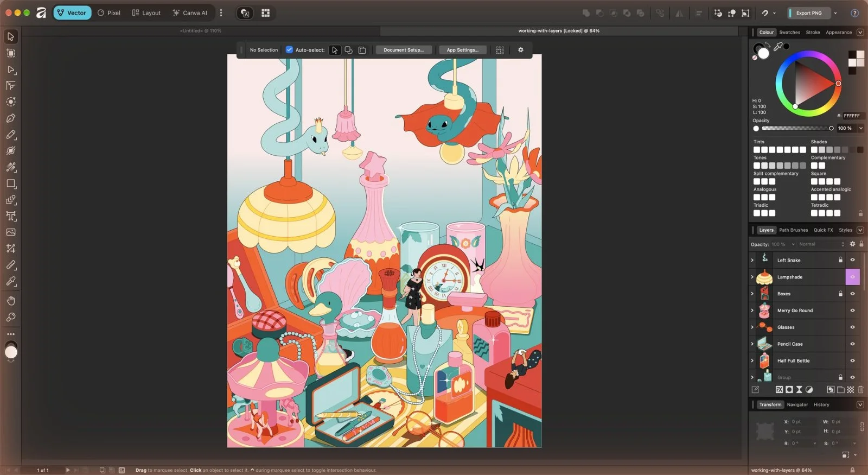Select the Artistic Text tool
Viewport: 868px width, 475px height.
click(x=11, y=216)
